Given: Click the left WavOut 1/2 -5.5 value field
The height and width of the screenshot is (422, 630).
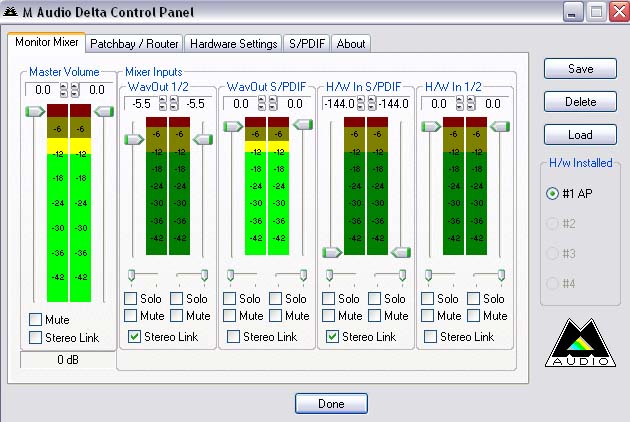Looking at the screenshot, I should pos(141,104).
